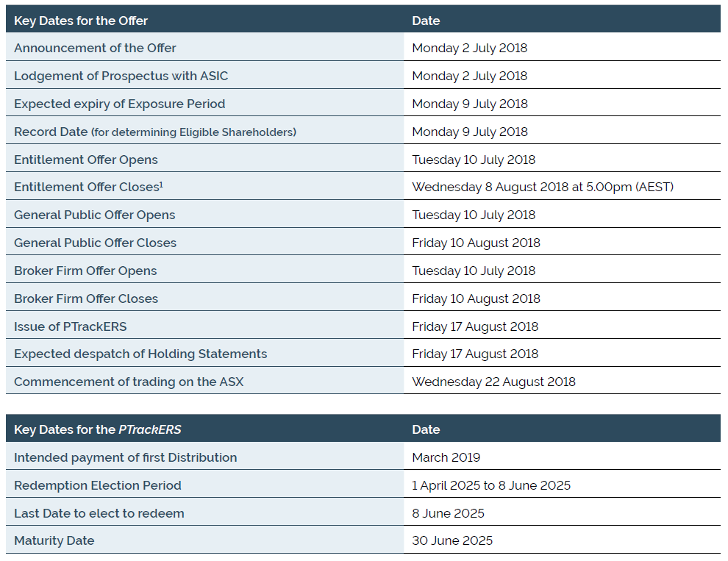Select 'Intended payment of first Distribution' label
This screenshot has width=728, height=561.
(x=125, y=457)
